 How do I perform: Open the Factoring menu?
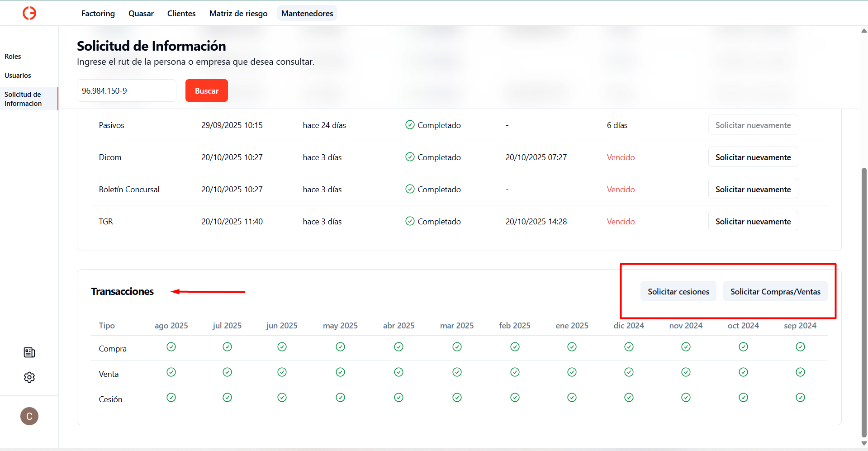coord(98,14)
